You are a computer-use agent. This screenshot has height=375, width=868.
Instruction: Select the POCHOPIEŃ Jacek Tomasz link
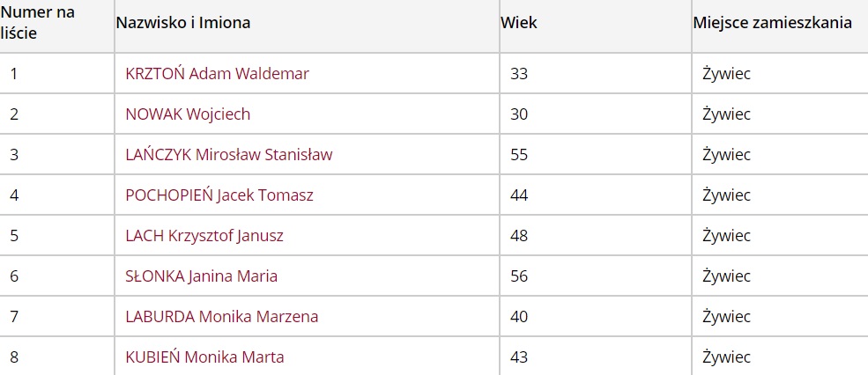point(219,195)
